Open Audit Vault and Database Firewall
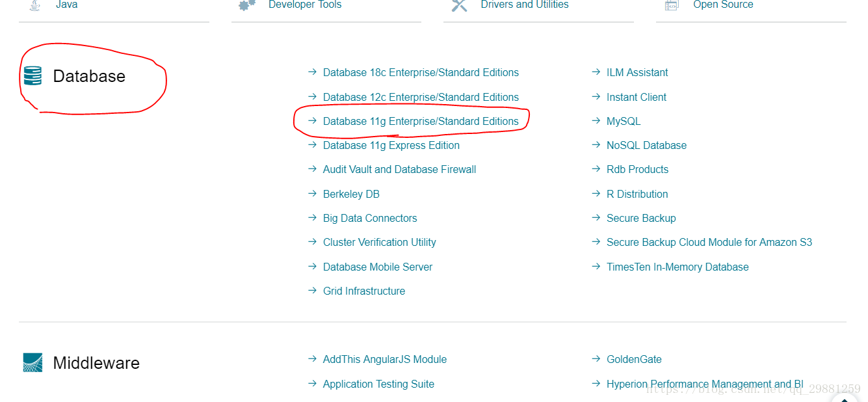868x402 pixels. pos(399,169)
